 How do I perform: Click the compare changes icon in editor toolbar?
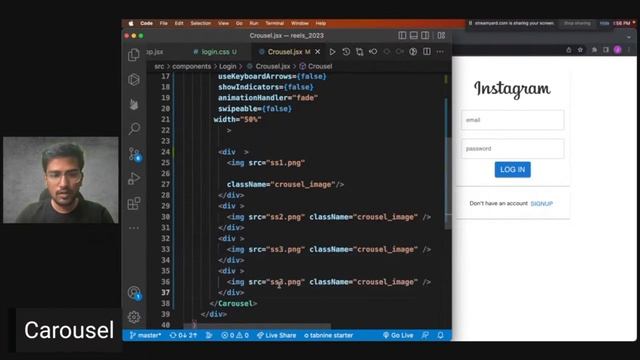tap(360, 52)
